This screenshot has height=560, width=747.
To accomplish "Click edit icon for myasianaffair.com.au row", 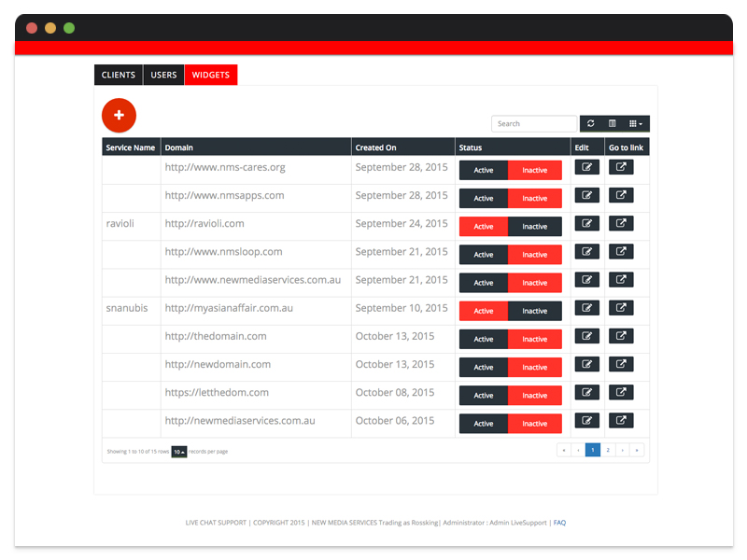I will click(586, 308).
